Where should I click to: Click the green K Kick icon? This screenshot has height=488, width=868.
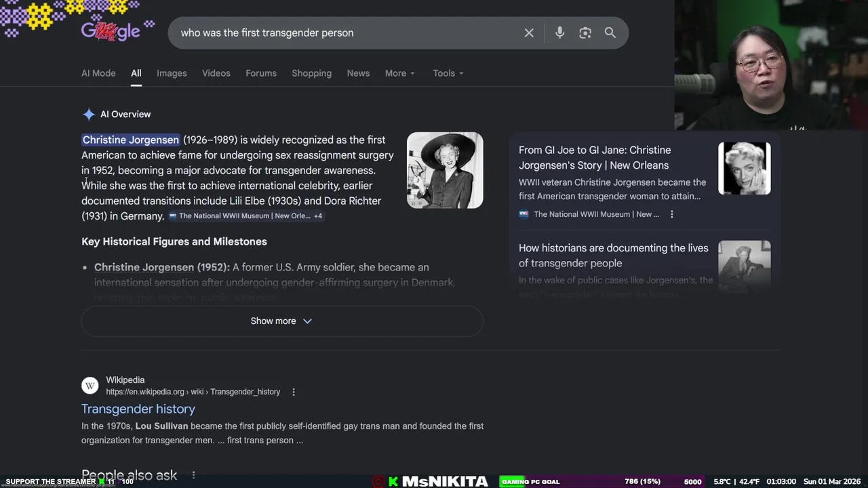[393, 481]
